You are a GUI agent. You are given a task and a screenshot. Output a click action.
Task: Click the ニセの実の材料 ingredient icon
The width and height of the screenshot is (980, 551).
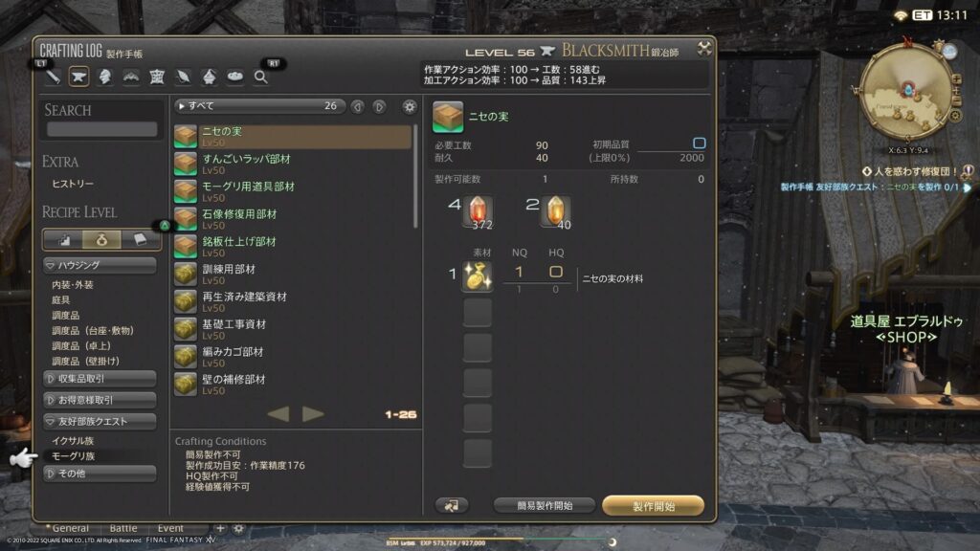coord(477,276)
